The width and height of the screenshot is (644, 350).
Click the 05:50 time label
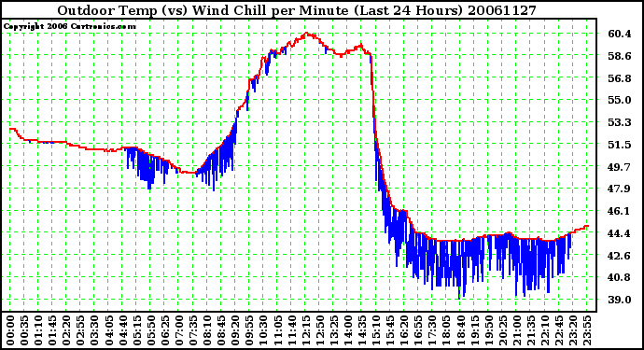(x=150, y=330)
